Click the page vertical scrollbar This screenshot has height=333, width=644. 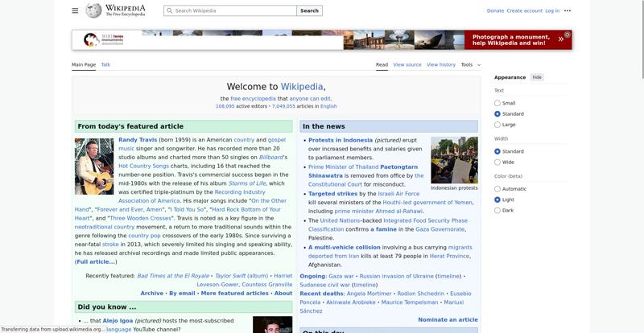tap(642, 40)
